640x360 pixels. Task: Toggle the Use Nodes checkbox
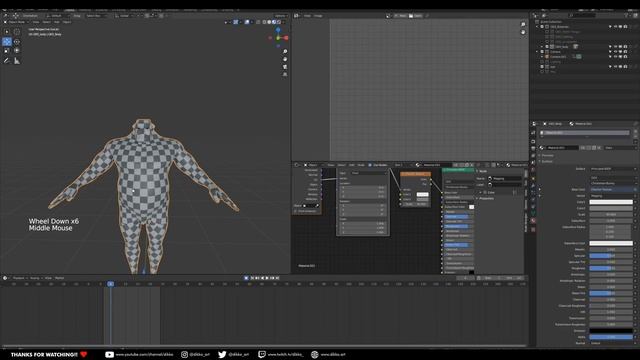pos(370,165)
